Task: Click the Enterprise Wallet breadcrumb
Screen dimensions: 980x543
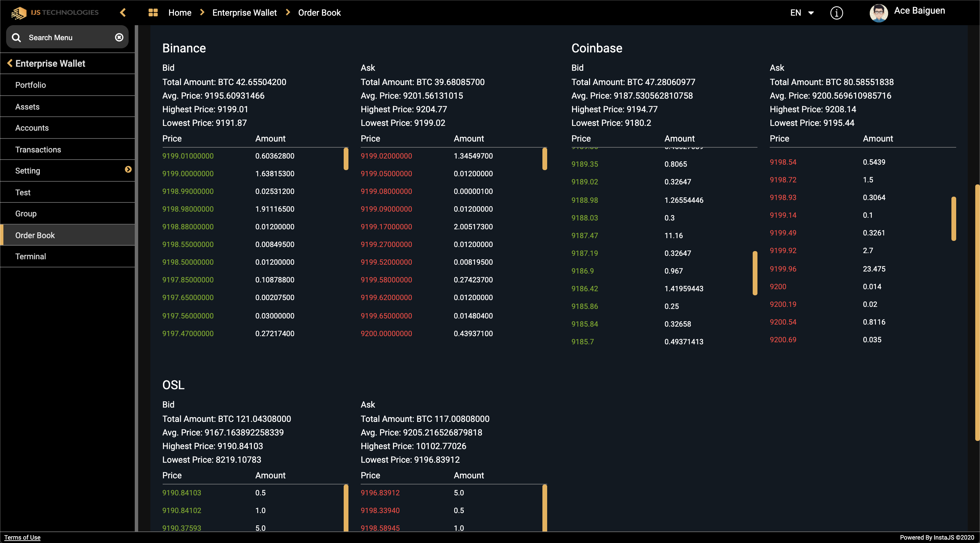Action: tap(244, 13)
